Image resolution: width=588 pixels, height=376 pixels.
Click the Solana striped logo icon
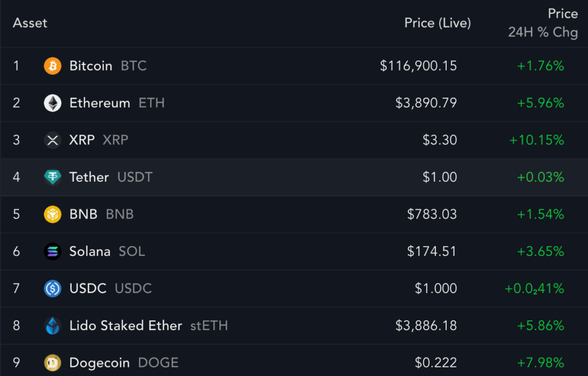tap(52, 251)
